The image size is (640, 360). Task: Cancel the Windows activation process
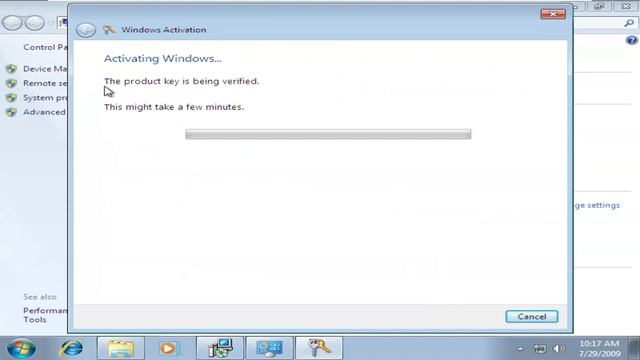[531, 317]
